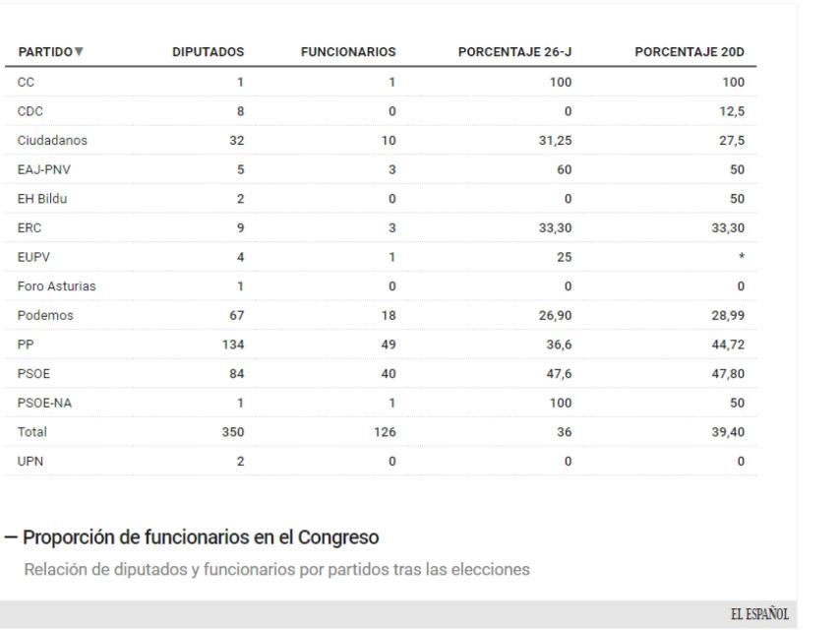Screen dimensions: 840x630
Task: Click the PSOE party name cell
Action: pyautogui.click(x=32, y=372)
